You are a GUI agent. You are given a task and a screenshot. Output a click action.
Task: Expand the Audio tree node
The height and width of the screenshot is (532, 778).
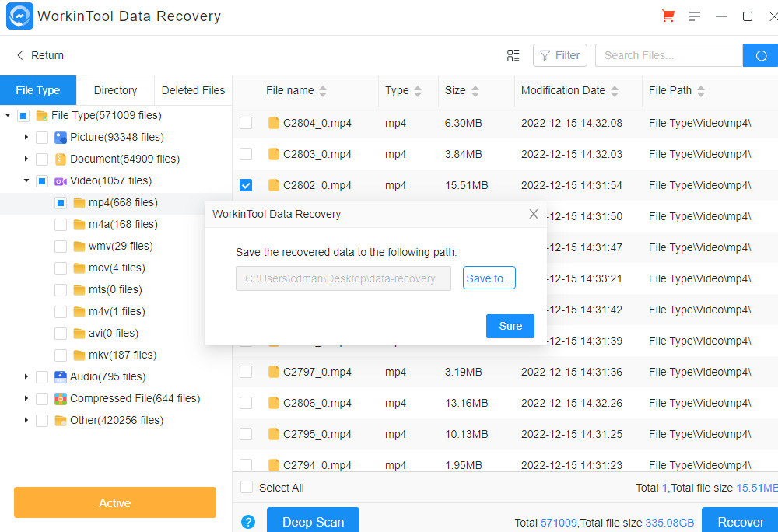[x=26, y=376]
